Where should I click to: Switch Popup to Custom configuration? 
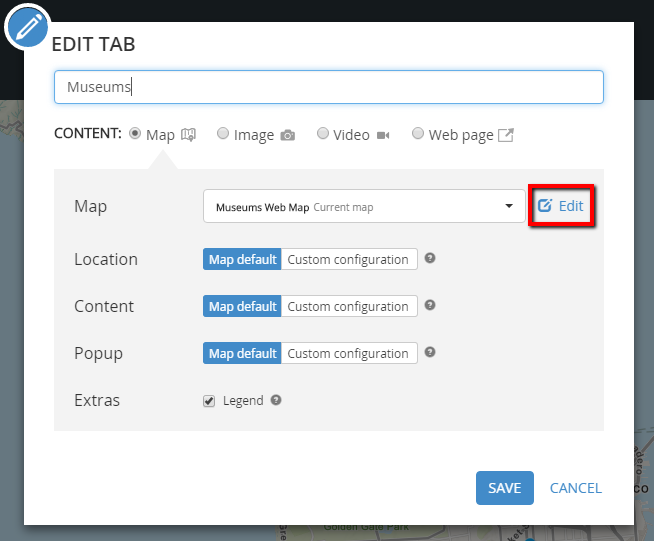click(349, 353)
